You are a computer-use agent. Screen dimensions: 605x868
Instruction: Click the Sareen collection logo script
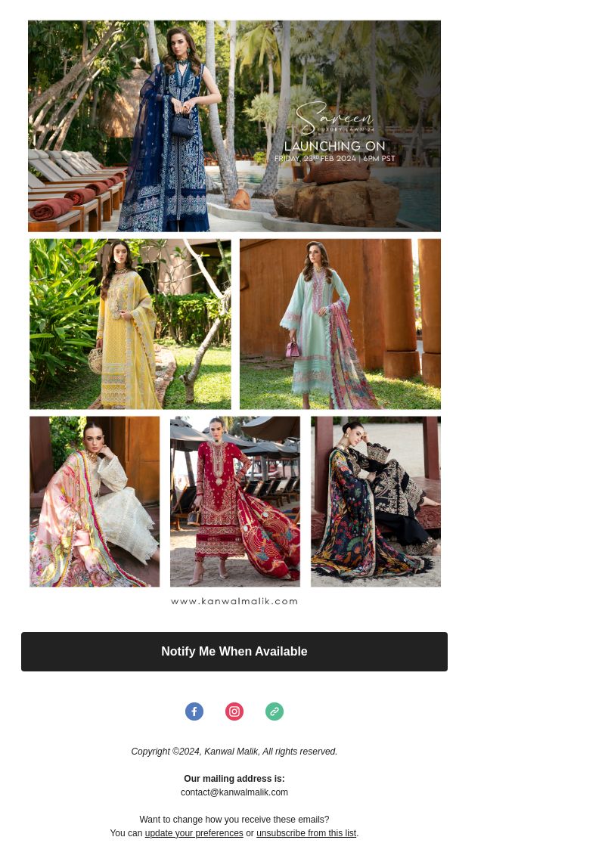pos(334,117)
